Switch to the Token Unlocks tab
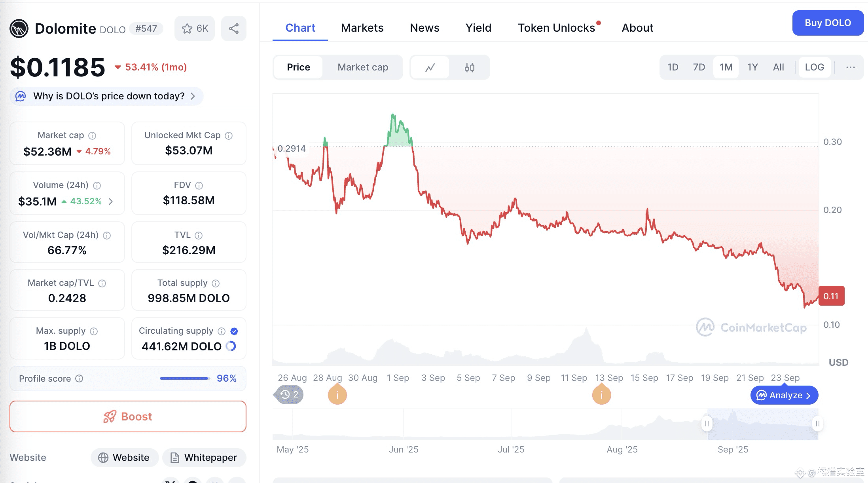Viewport: 868px width, 483px height. point(557,28)
